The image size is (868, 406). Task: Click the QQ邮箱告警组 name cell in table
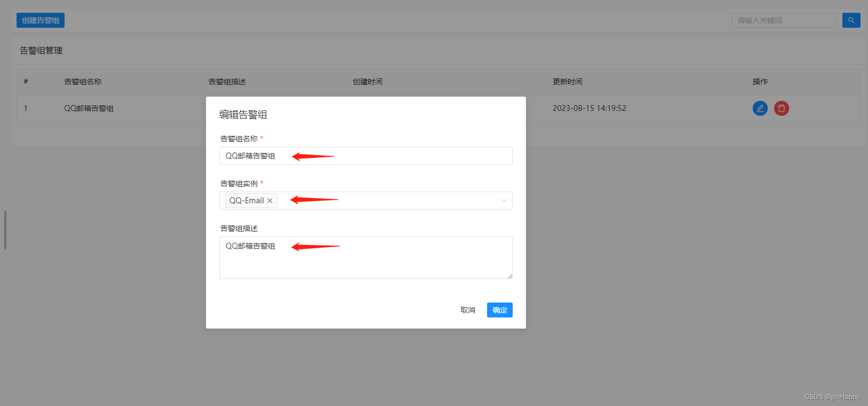tap(89, 108)
